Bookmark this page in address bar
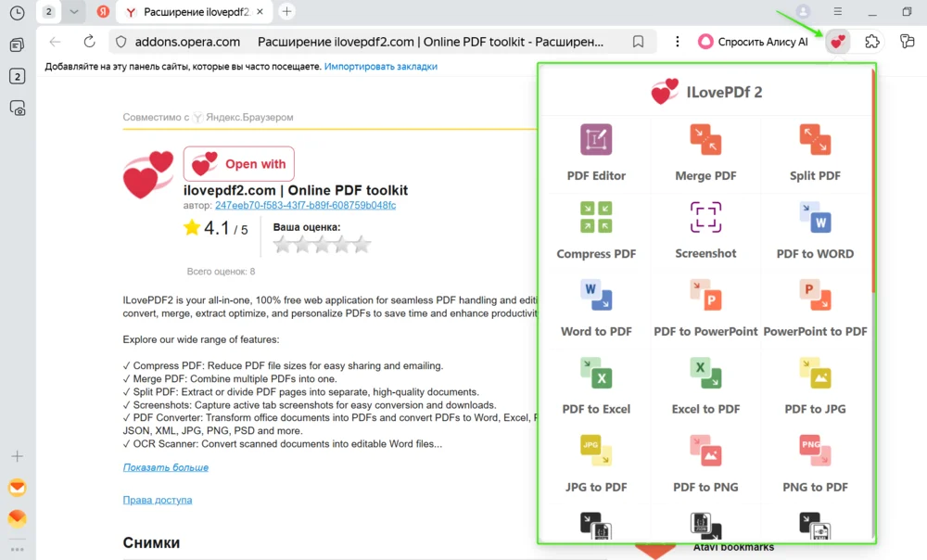The width and height of the screenshot is (927, 560). (x=638, y=42)
